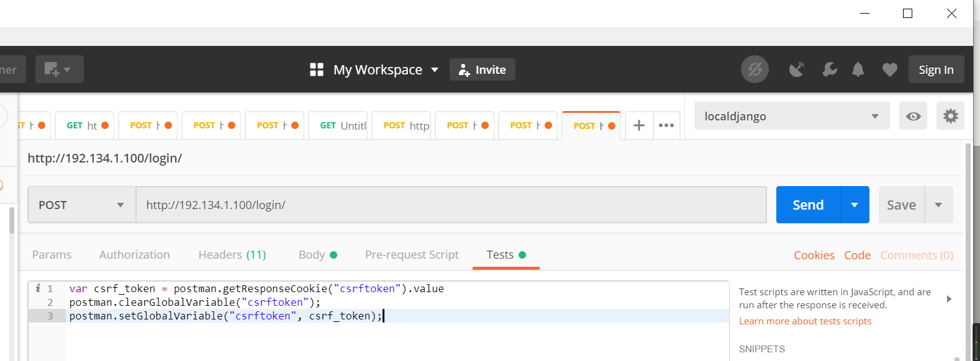Open the notifications bell
The height and width of the screenshot is (361, 980).
858,69
